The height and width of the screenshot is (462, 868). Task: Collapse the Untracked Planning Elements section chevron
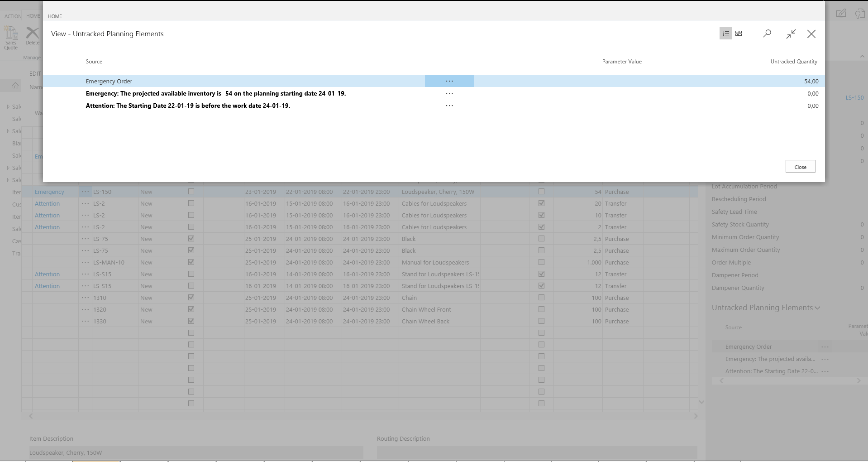(817, 308)
